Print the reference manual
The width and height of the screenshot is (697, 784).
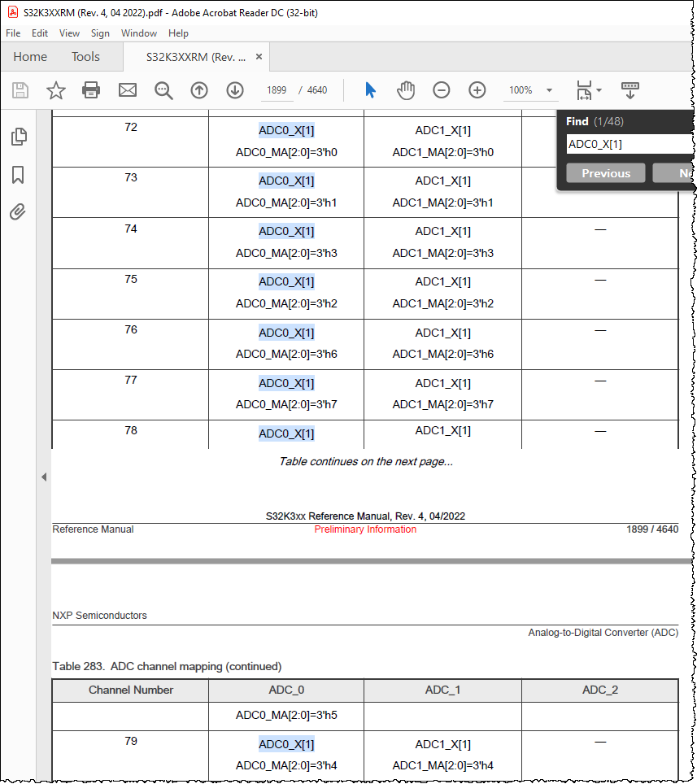91,90
